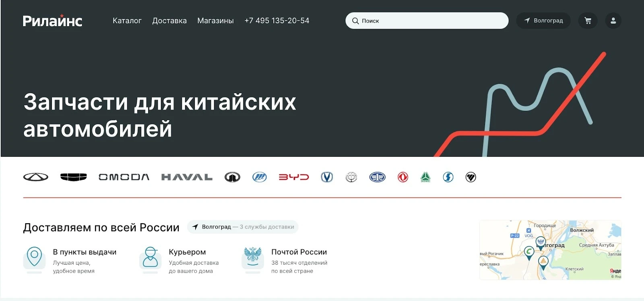Open the BYD brand logo
Viewport: 644px width, 301px height.
pos(294,177)
